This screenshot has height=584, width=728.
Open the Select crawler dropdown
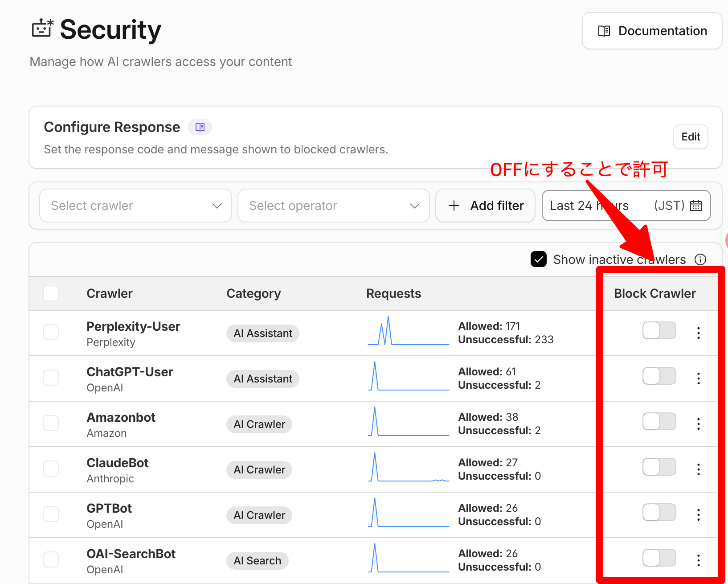pyautogui.click(x=135, y=206)
